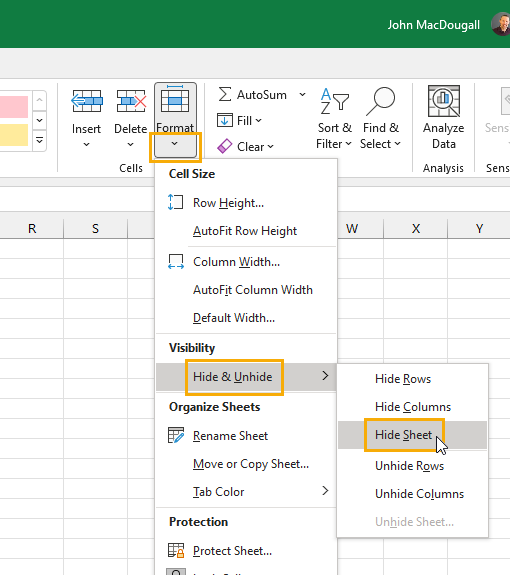Choose Move or Copy Sheet...
Viewport: 510px width, 575px height.
[246, 464]
